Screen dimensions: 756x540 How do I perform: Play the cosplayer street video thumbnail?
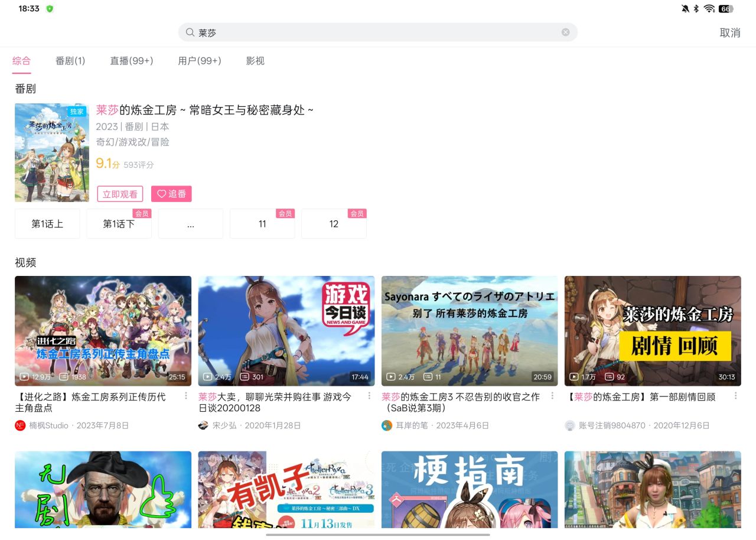pos(653,490)
